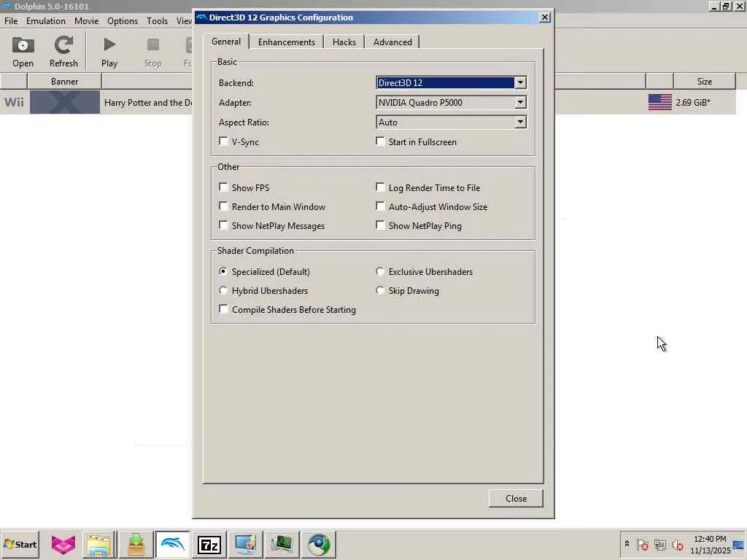This screenshot has width=747, height=560.
Task: Open the Emulation menu
Action: [x=46, y=21]
